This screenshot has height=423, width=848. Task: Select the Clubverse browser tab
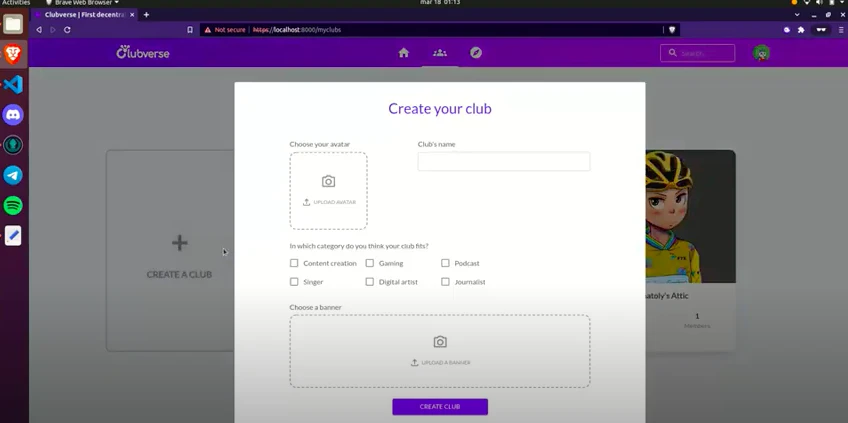click(84, 15)
